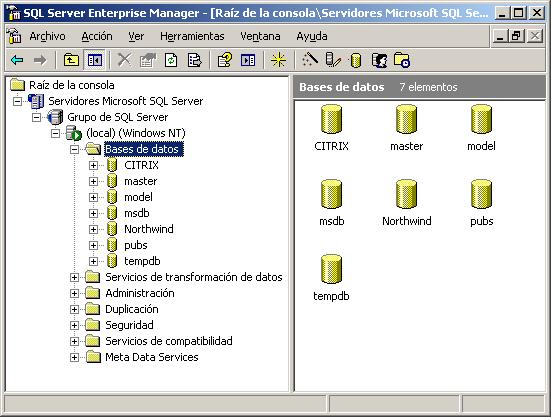The image size is (551, 417).
Task: Click the Show/Hide action pane icon
Action: click(x=248, y=60)
